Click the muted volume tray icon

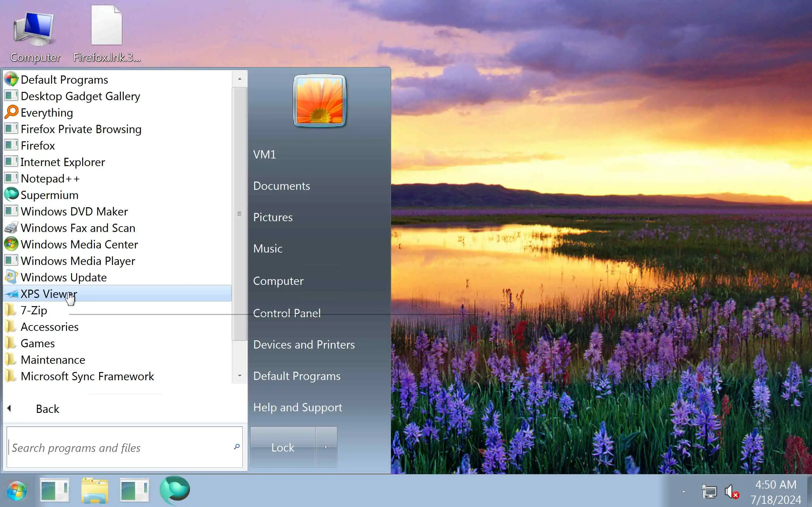(731, 492)
